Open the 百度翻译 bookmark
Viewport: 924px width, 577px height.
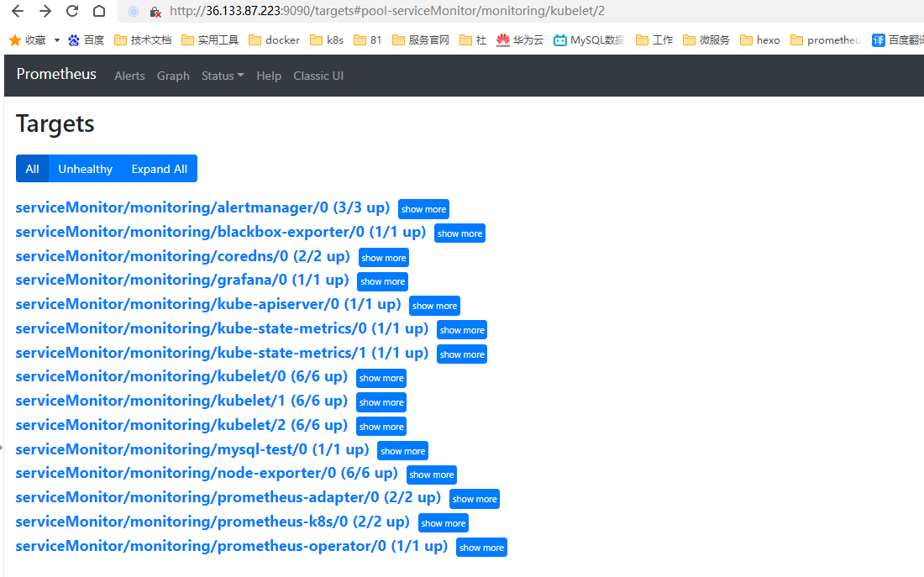click(x=897, y=40)
